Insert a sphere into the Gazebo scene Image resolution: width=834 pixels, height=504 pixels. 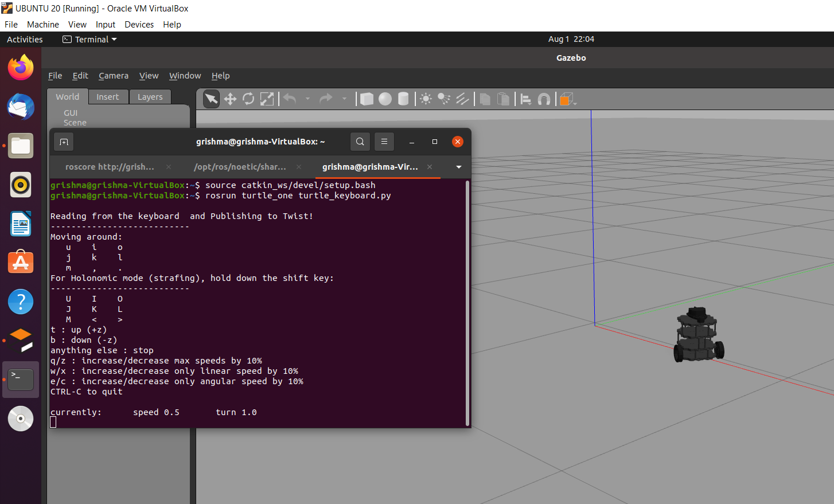pos(385,99)
